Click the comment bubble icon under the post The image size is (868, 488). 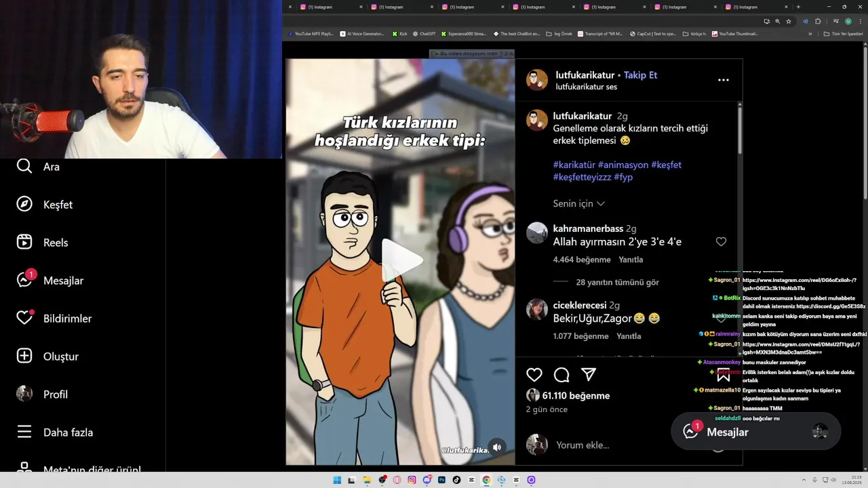[561, 375]
